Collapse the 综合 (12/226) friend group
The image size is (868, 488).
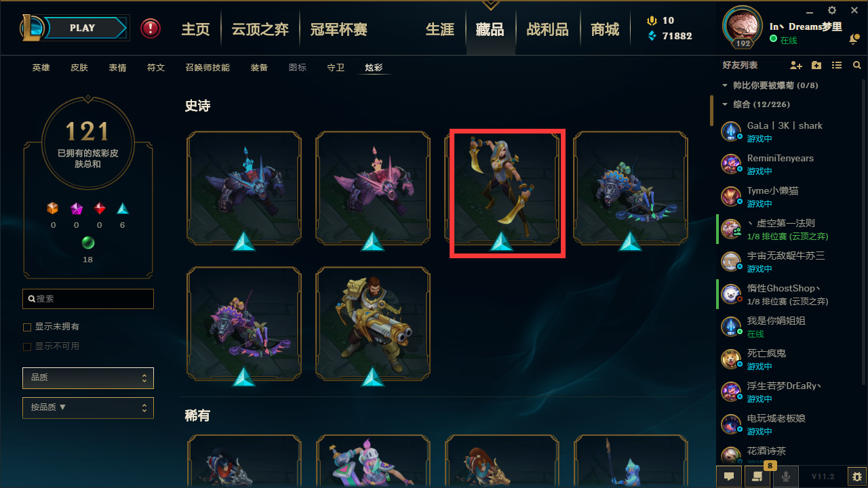coord(725,104)
